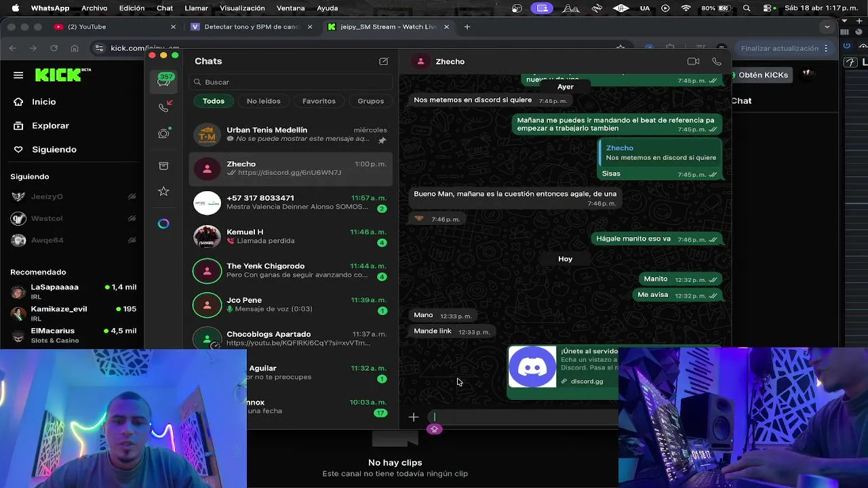Start a new chat with compose icon
The height and width of the screenshot is (488, 868).
coord(384,61)
